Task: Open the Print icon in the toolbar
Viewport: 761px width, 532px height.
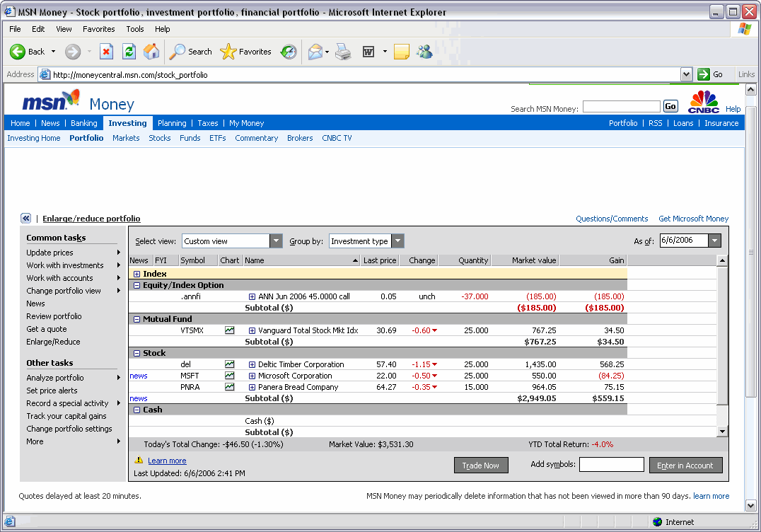Action: tap(344, 52)
